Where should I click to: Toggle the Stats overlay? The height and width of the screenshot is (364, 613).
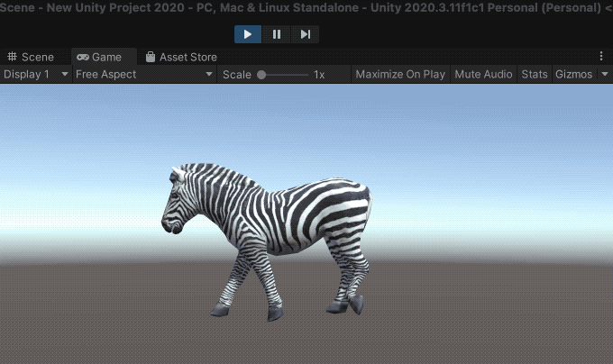pyautogui.click(x=534, y=74)
